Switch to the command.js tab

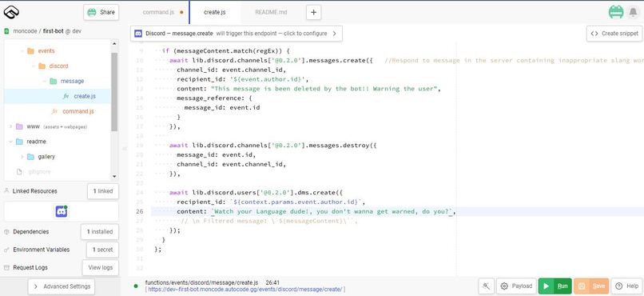[158, 12]
